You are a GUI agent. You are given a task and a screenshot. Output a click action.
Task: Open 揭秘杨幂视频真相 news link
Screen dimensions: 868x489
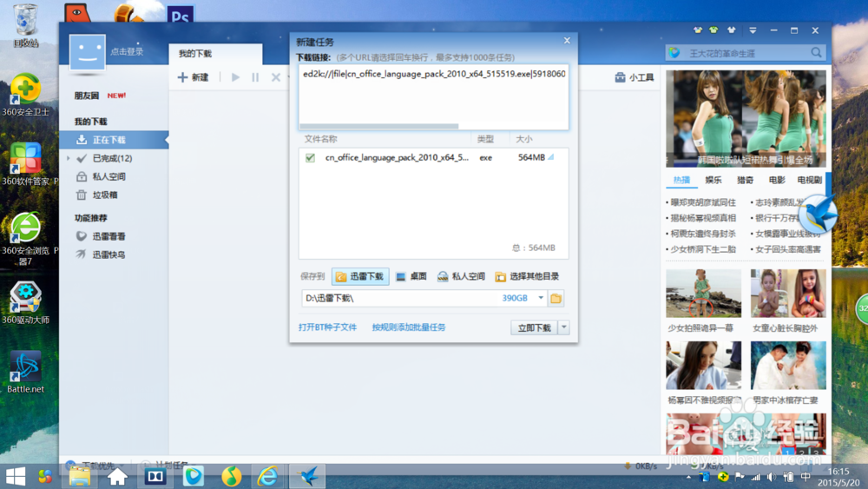point(703,218)
